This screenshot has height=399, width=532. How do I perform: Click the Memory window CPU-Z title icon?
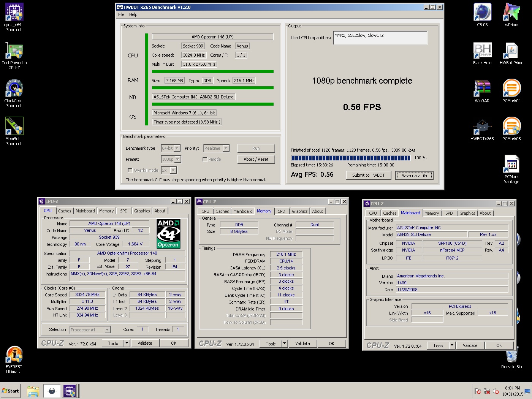point(199,202)
